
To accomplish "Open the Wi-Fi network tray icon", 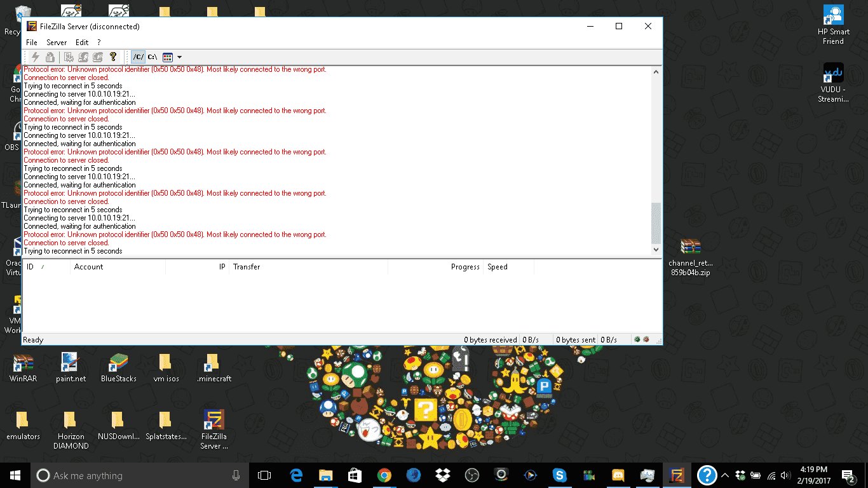I will 771,475.
